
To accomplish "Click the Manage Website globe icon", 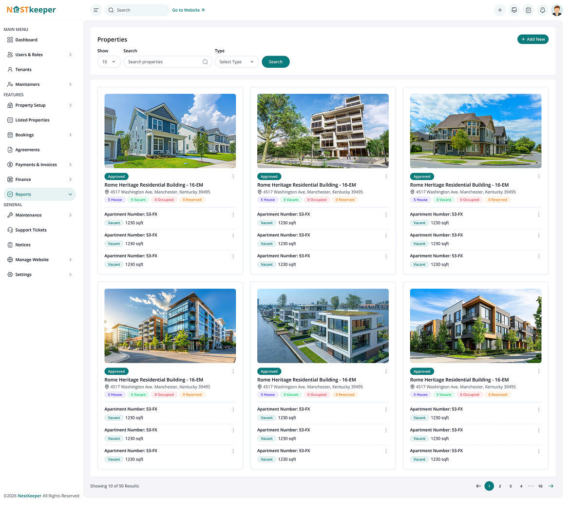I will click(10, 260).
